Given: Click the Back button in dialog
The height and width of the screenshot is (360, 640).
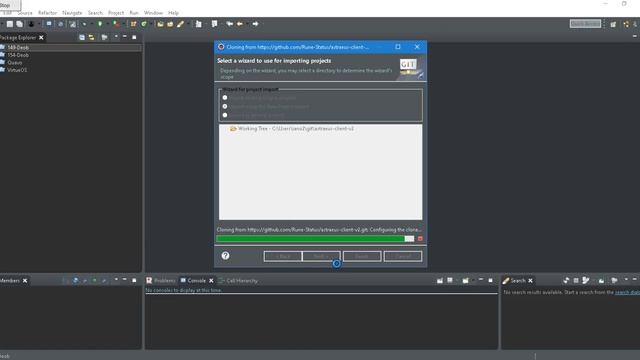Looking at the screenshot, I should [x=283, y=256].
